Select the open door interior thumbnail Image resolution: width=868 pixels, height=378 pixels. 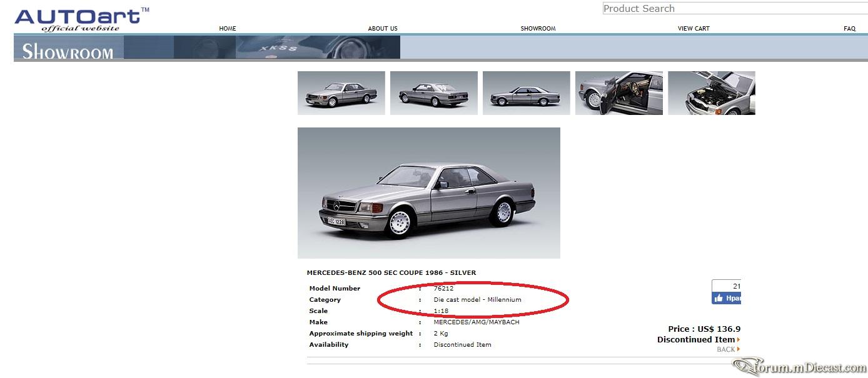[619, 93]
